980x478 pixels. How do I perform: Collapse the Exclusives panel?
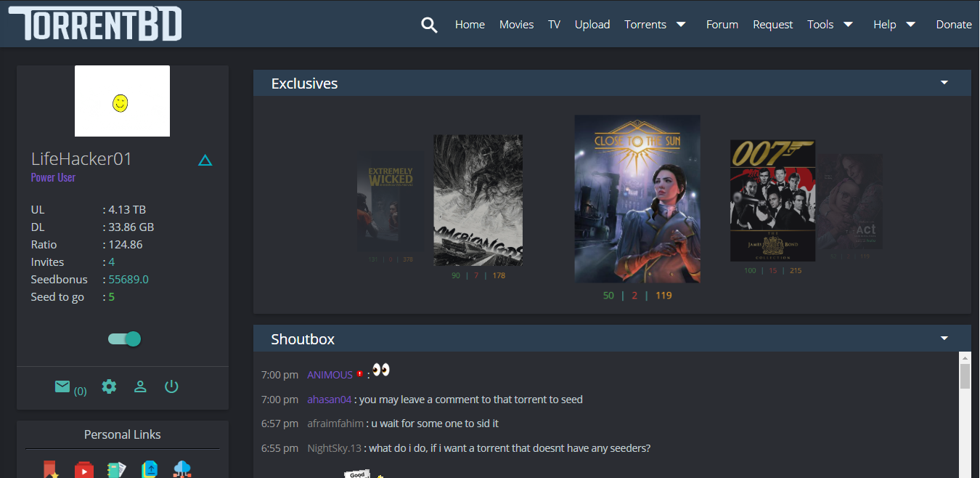click(944, 83)
